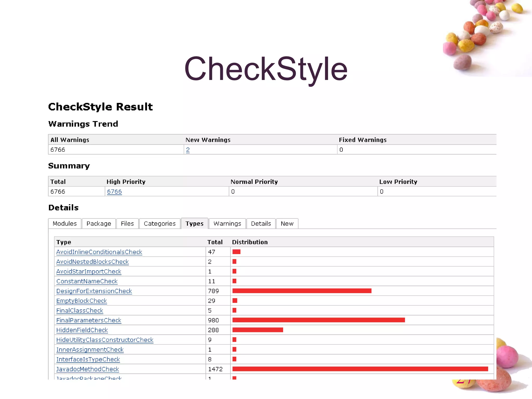
Task: Click the New Warnings header
Action: pos(208,140)
